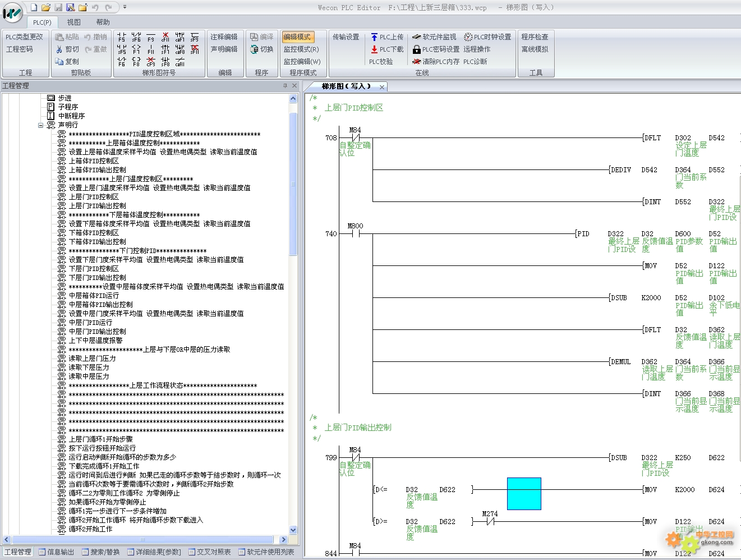The width and height of the screenshot is (741, 560).
Task: Open the Wecon application logo menu
Action: click(12, 12)
